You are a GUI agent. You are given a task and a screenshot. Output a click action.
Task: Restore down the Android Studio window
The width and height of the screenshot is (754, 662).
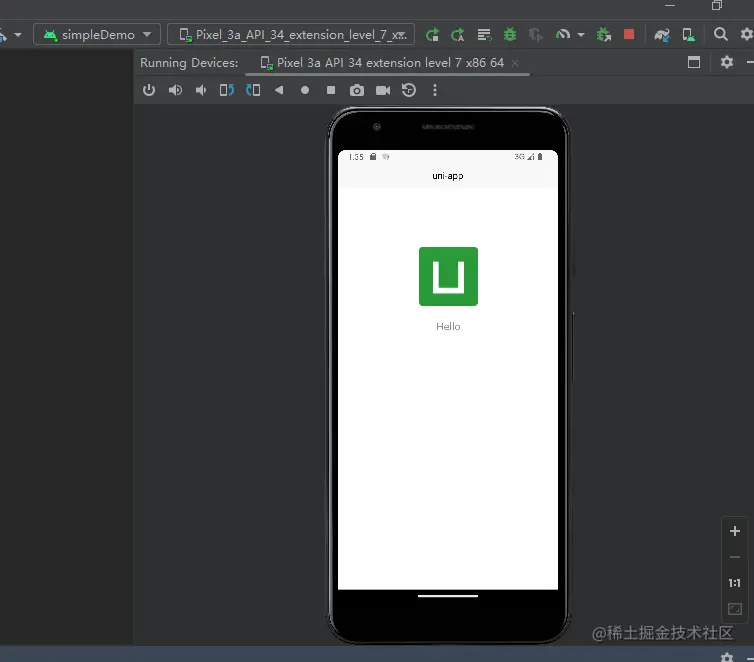(716, 5)
